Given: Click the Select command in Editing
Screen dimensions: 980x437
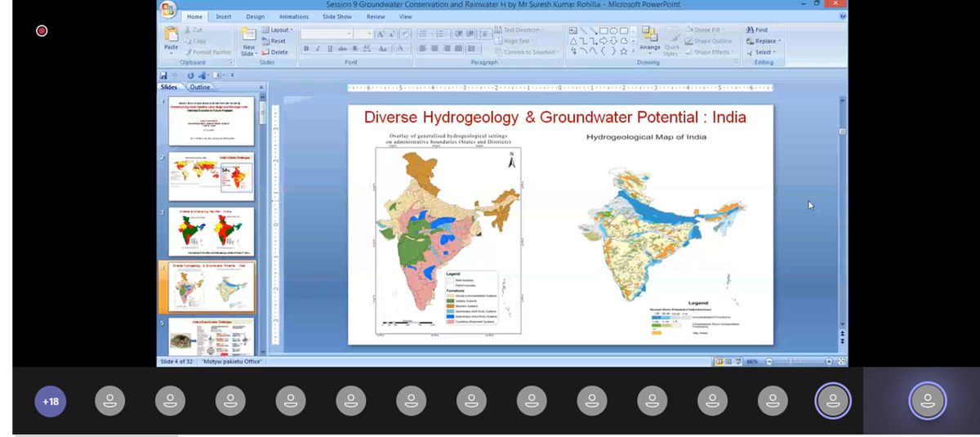Looking at the screenshot, I should [760, 51].
